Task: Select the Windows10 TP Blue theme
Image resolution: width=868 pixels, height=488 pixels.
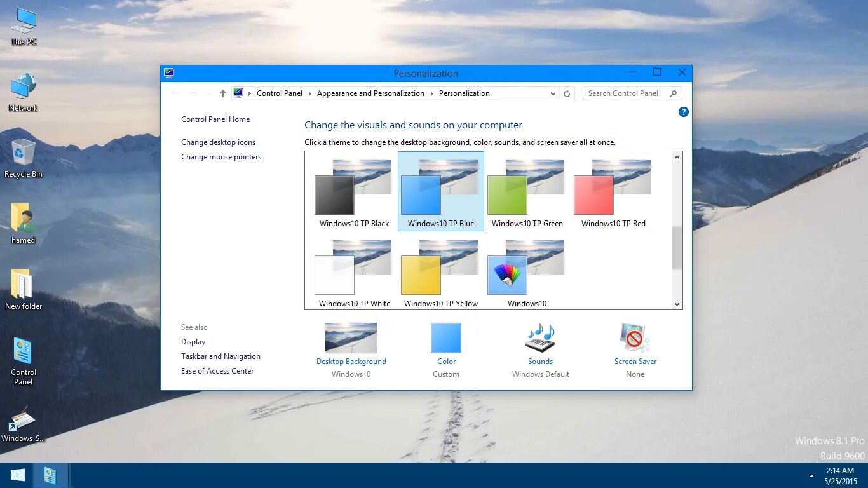Action: 441,192
